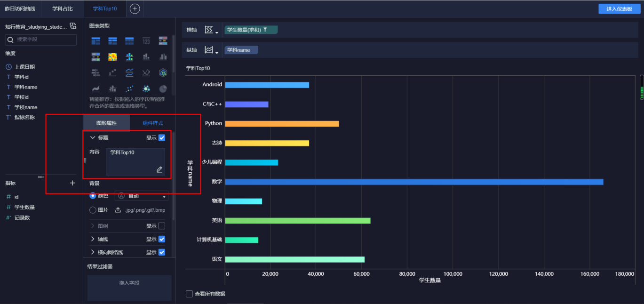Expand the 图例 section
Image resolution: width=644 pixels, height=304 pixels.
92,226
